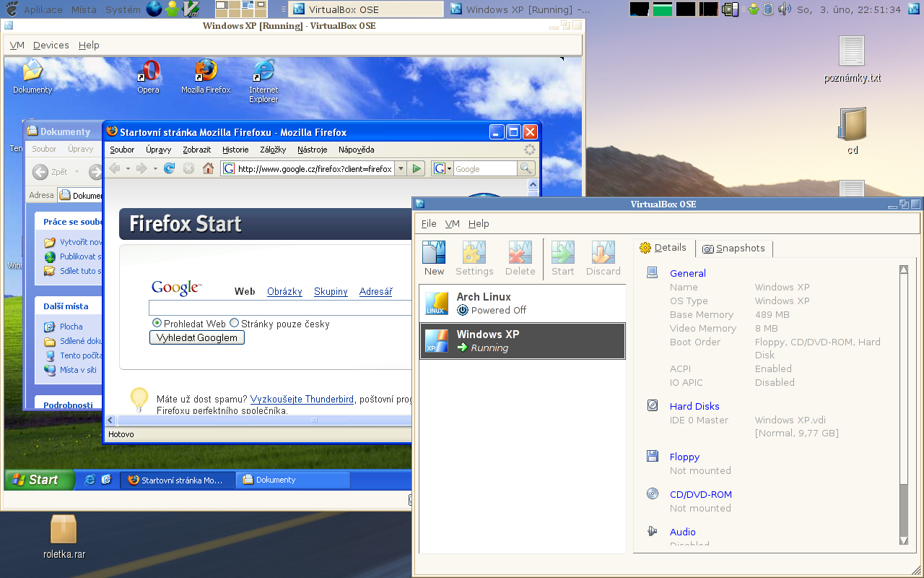
Task: Click the Plocha link in Dokumenty window
Action: (71, 327)
